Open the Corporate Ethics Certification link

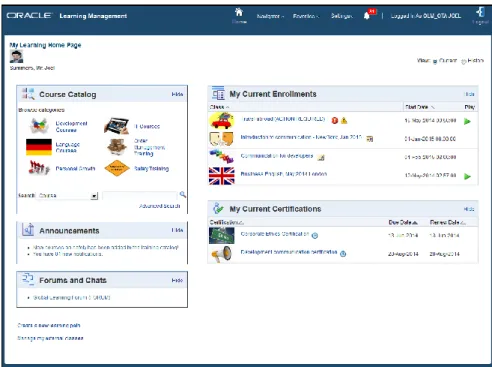click(x=275, y=234)
